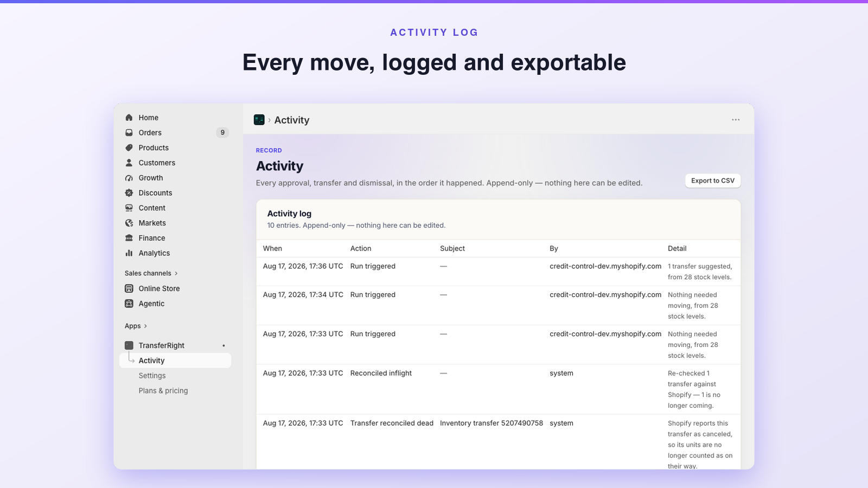Viewport: 868px width, 488px height.
Task: Click the Sales channels heading
Action: [x=148, y=273]
